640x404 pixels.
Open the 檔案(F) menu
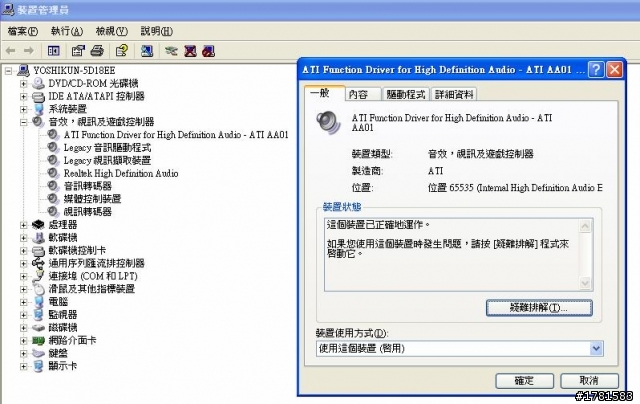tap(22, 31)
